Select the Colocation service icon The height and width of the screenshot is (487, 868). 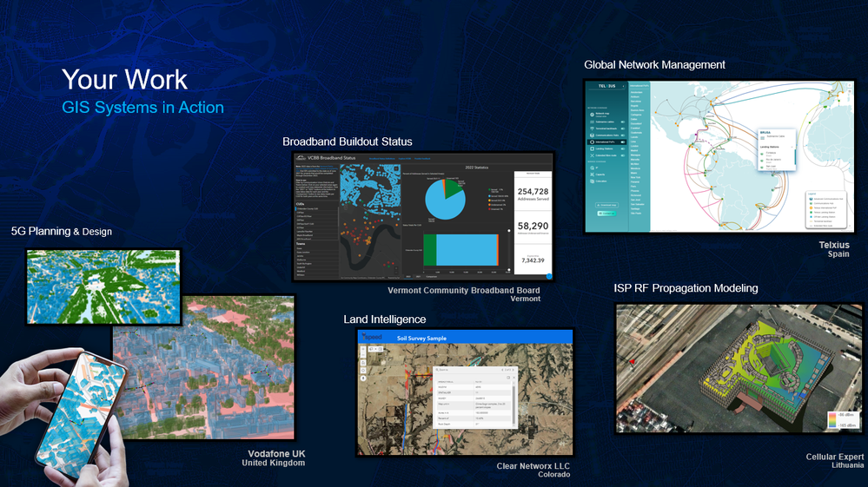pos(592,181)
